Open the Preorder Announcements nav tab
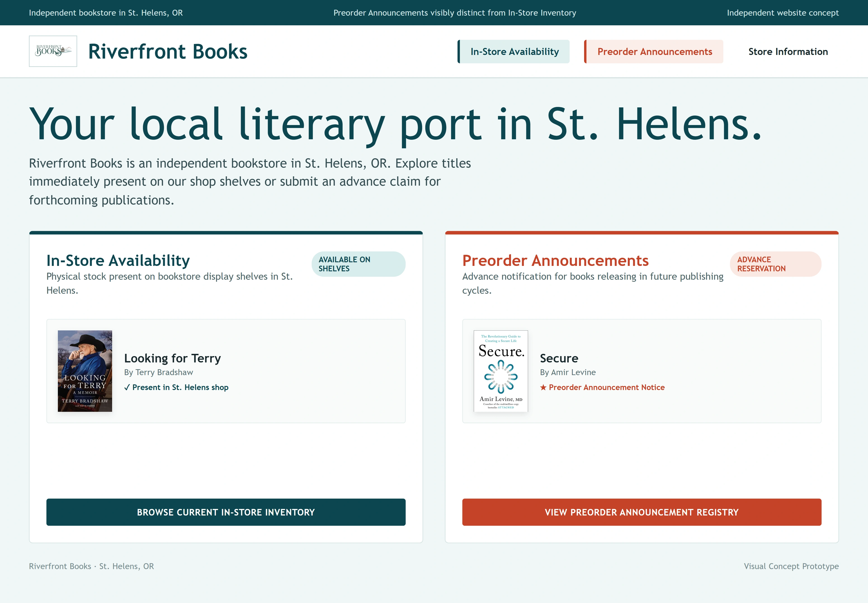Image resolution: width=868 pixels, height=603 pixels. click(x=654, y=51)
